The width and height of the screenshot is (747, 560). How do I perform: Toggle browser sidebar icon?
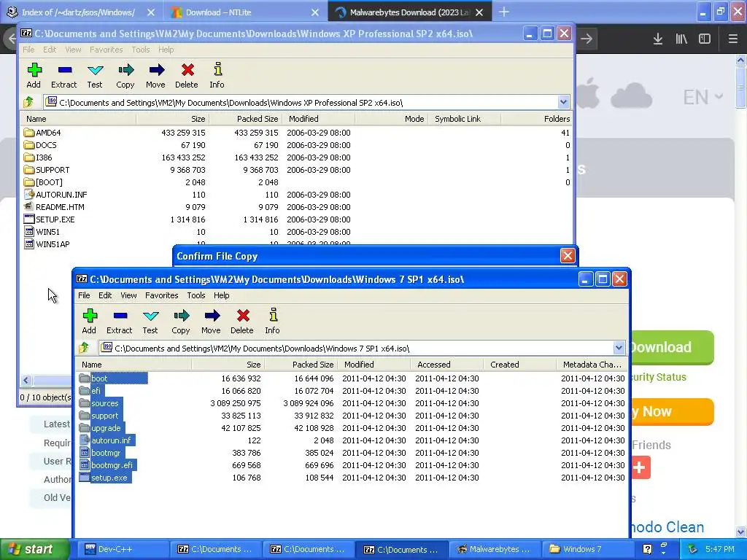[705, 39]
